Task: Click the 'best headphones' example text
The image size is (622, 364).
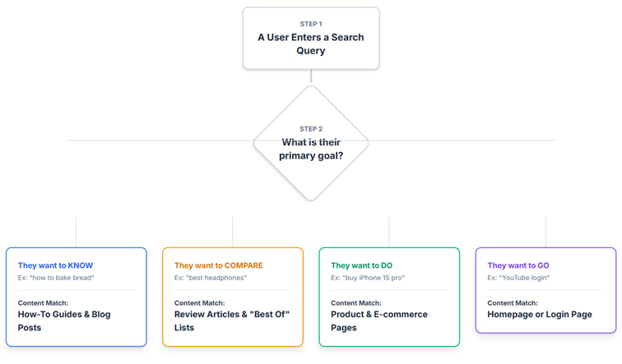Action: pos(211,278)
